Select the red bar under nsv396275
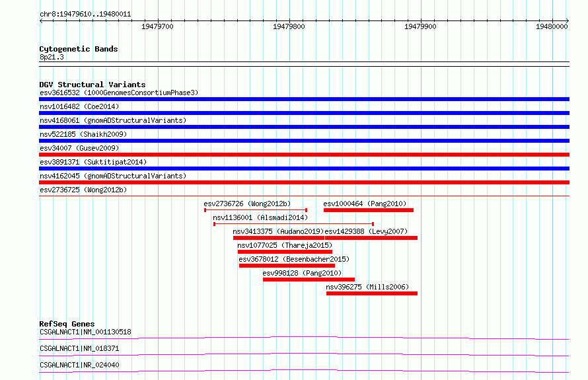 coord(372,293)
